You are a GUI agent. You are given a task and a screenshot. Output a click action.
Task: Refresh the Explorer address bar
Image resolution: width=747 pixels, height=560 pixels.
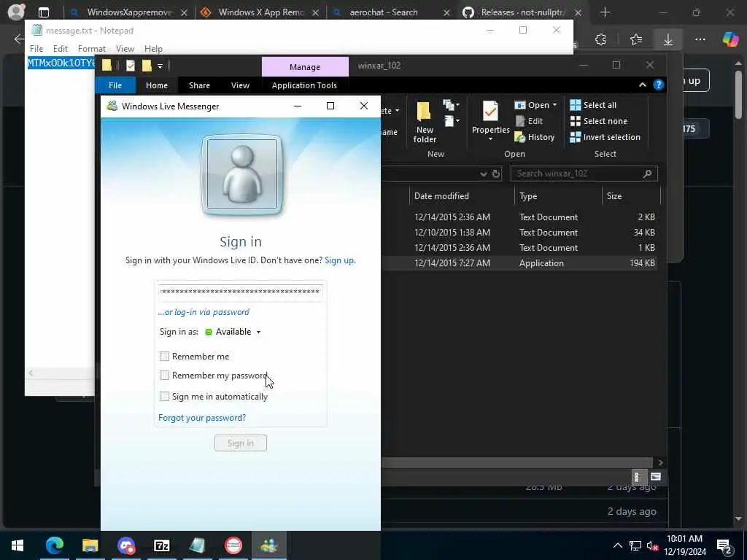496,174
